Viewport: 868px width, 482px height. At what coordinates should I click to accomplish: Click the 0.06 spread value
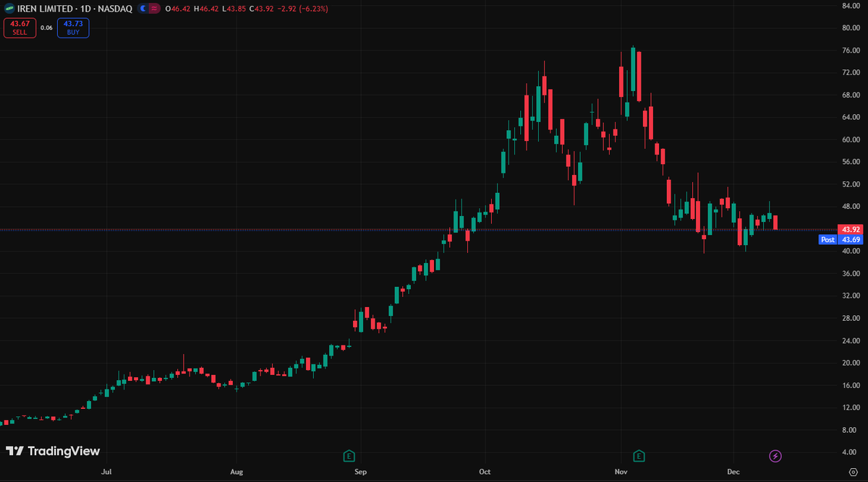point(46,27)
